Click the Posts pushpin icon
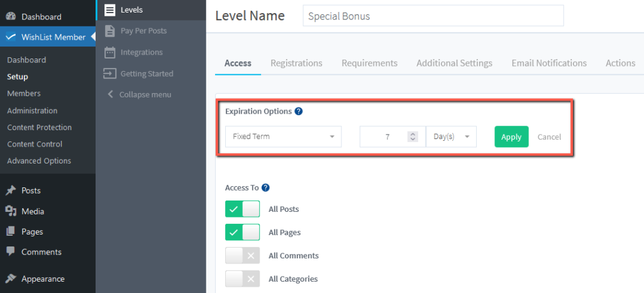This screenshot has width=644, height=293. [11, 191]
